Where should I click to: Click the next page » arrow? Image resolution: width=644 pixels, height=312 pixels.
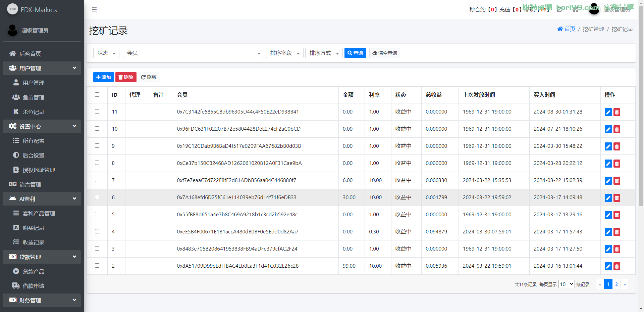coord(625,284)
